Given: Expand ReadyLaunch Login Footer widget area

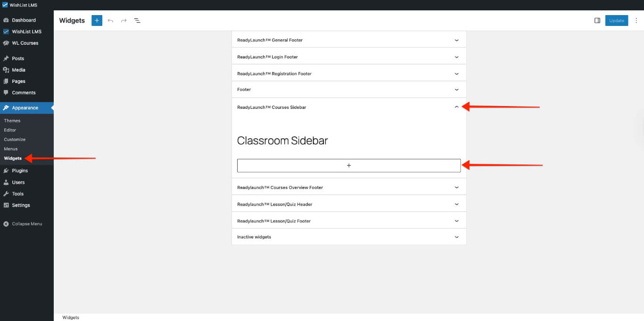Looking at the screenshot, I should tap(456, 57).
